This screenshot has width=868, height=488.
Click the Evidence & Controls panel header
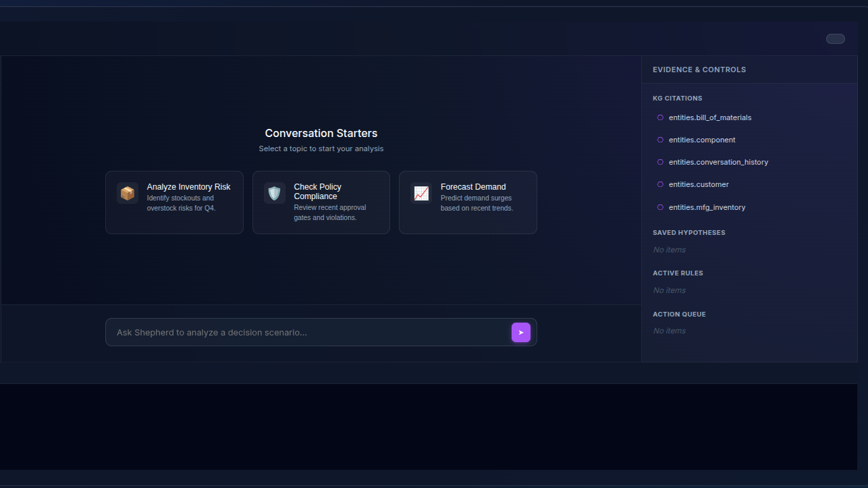coord(699,70)
